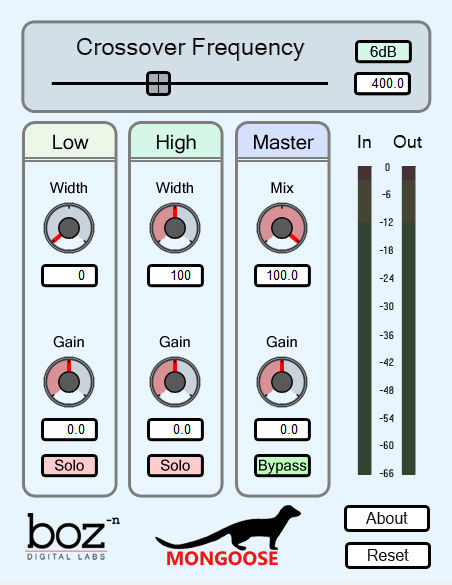The width and height of the screenshot is (452, 585).
Task: Click the Boz Digital Labs logo
Action: pos(73,536)
